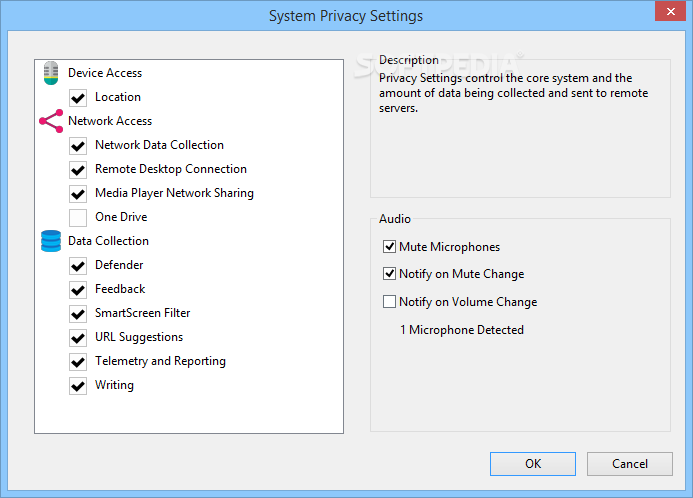Select the Data Collection group label
Screen dimensions: 693x498
coord(108,241)
